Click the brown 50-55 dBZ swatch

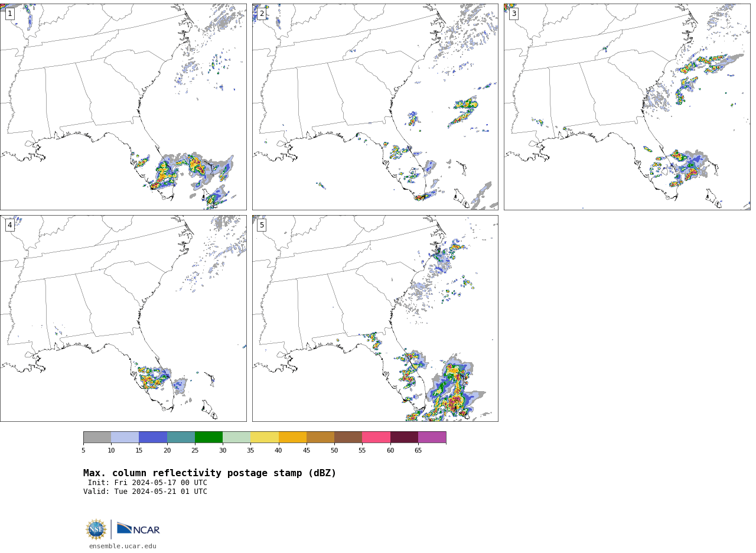pos(348,437)
